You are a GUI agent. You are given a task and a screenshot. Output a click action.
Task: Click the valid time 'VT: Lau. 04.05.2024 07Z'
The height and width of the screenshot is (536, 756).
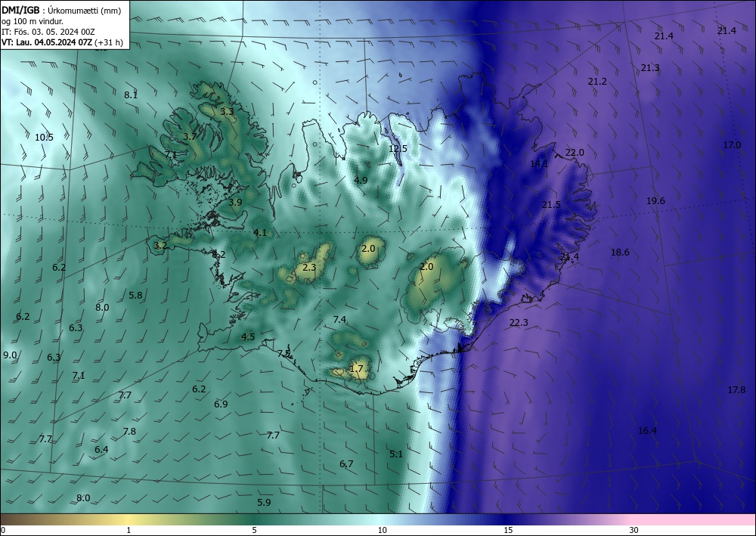47,42
